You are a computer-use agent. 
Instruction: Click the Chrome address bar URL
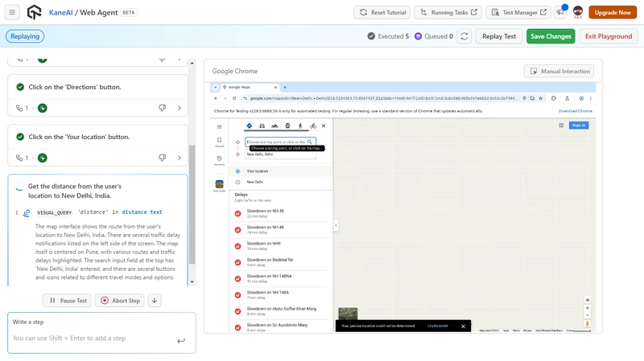click(384, 98)
